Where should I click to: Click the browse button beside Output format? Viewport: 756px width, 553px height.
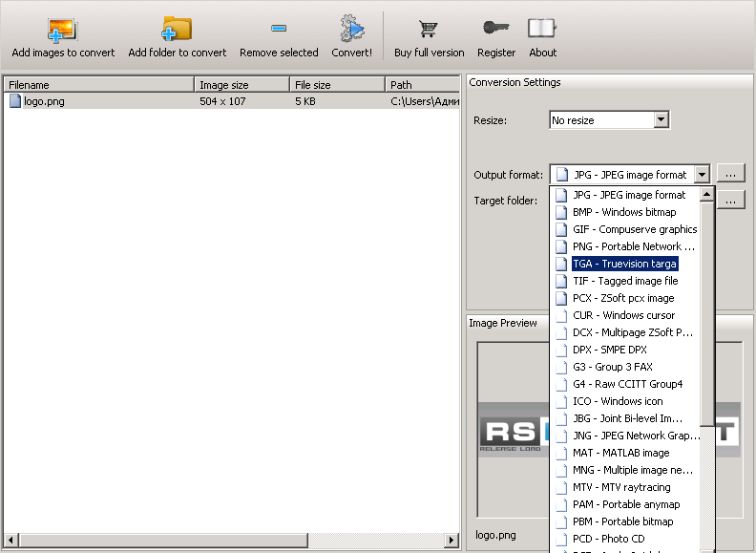click(729, 175)
